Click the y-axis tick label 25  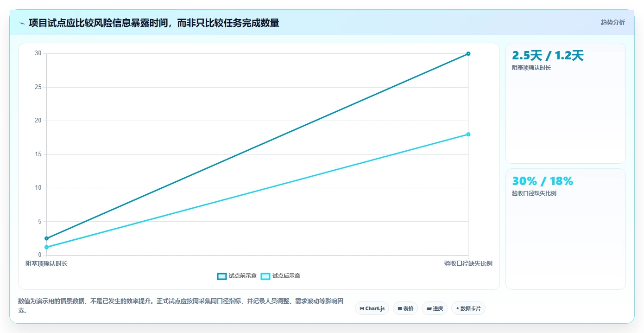click(x=38, y=87)
